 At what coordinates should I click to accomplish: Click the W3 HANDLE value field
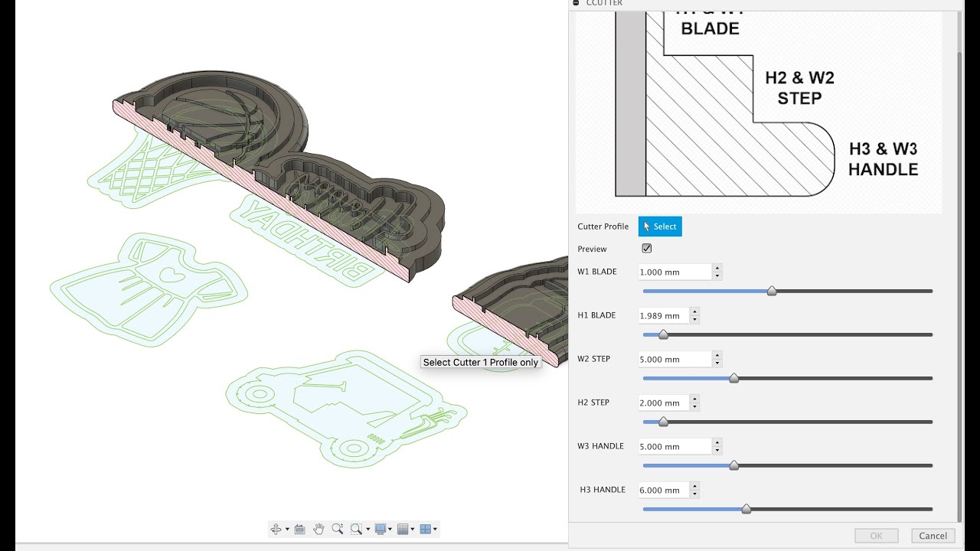point(675,446)
